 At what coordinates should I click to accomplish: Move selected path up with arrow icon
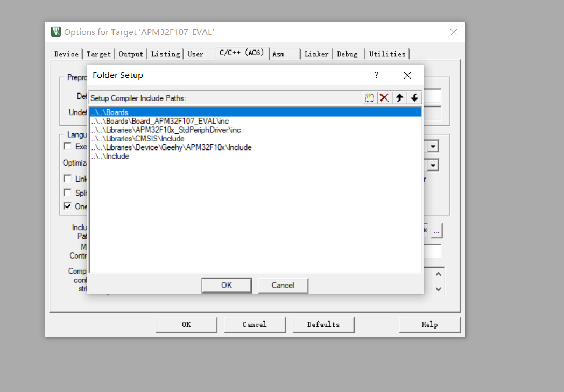click(x=399, y=98)
